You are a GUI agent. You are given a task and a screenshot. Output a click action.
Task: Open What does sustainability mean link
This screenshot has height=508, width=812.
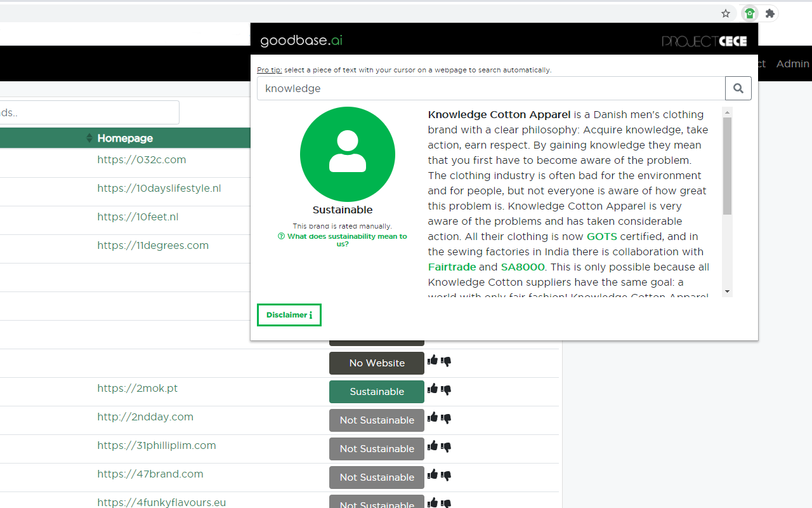coord(343,239)
